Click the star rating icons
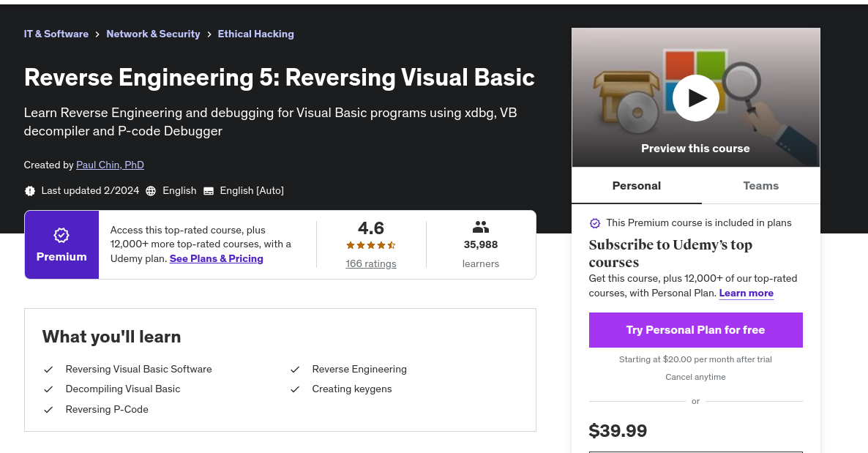868x453 pixels. [x=371, y=244]
